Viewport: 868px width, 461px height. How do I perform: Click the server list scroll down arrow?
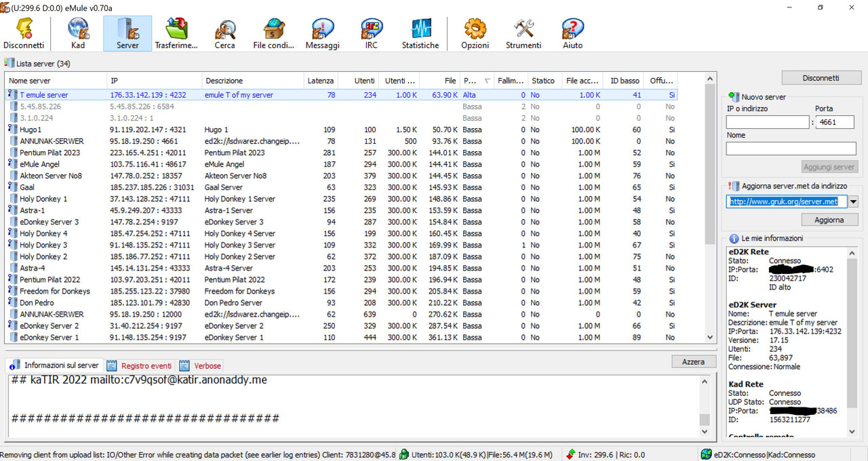click(711, 338)
